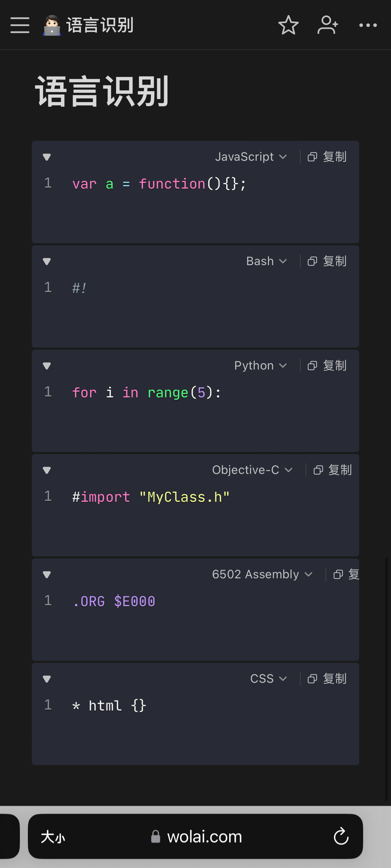Reload the wolai.com page
391x868 pixels.
point(341,836)
